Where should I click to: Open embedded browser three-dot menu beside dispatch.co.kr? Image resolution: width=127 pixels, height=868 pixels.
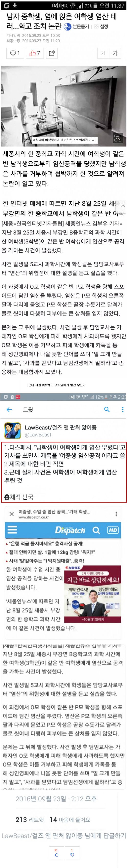[x=116, y=514]
